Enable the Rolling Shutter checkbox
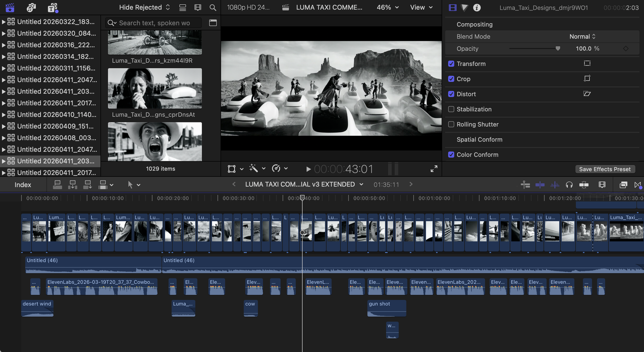The image size is (644, 352). 451,124
